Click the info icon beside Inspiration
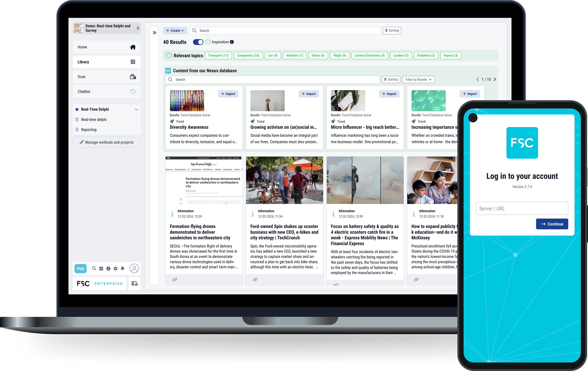The image size is (588, 371). point(232,42)
